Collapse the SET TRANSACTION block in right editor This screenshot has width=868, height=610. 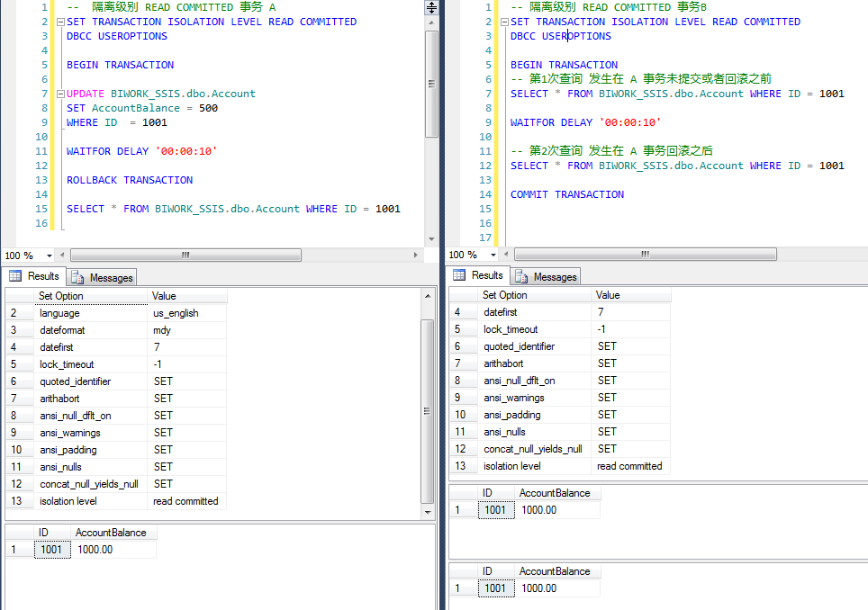point(503,22)
